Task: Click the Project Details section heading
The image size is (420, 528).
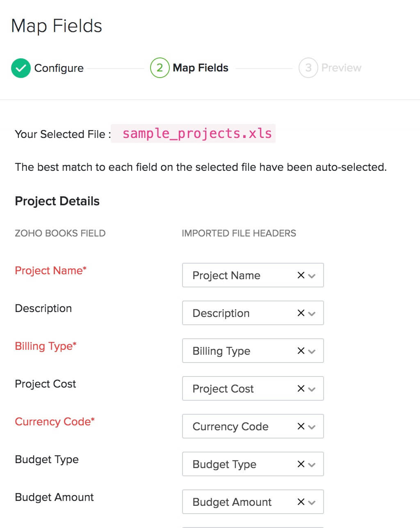Action: point(57,201)
